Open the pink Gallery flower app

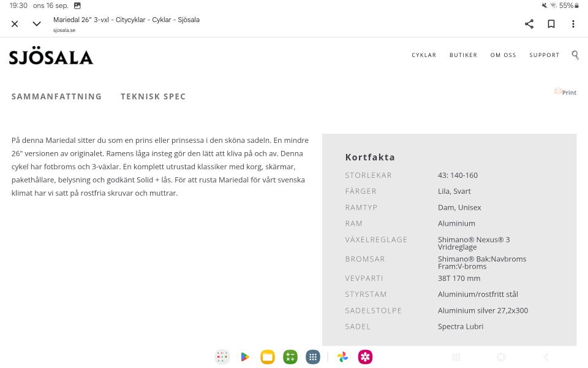365,357
